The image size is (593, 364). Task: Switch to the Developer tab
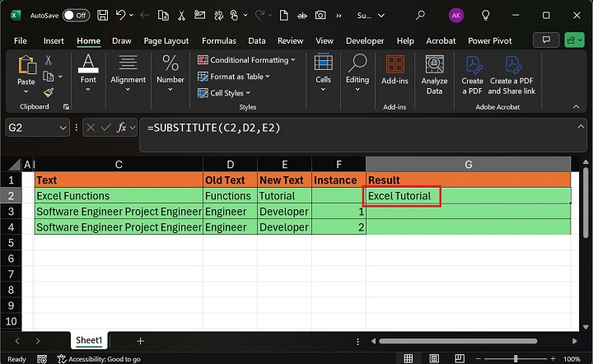[365, 40]
